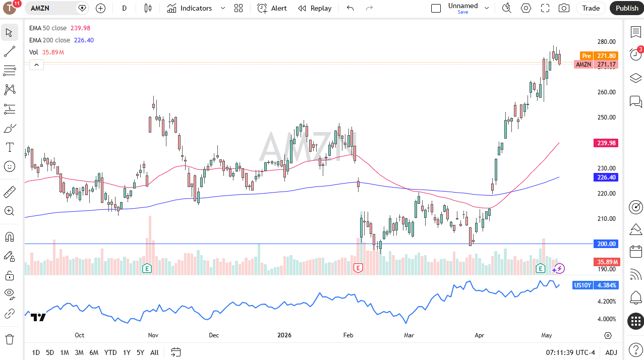644x360 pixels.
Task: Open alerts panel with clock icon
Action: (x=635, y=55)
